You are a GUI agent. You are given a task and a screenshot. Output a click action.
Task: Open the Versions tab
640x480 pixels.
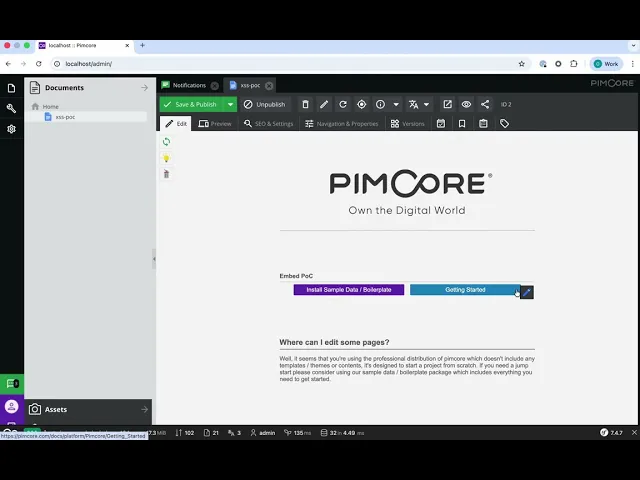coord(408,124)
